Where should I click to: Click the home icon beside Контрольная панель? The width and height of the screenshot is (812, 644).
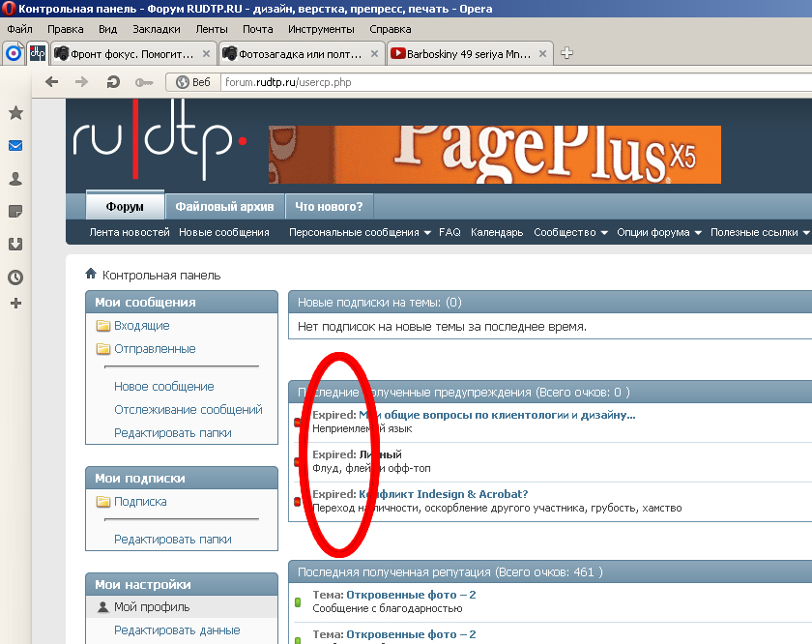[x=91, y=273]
